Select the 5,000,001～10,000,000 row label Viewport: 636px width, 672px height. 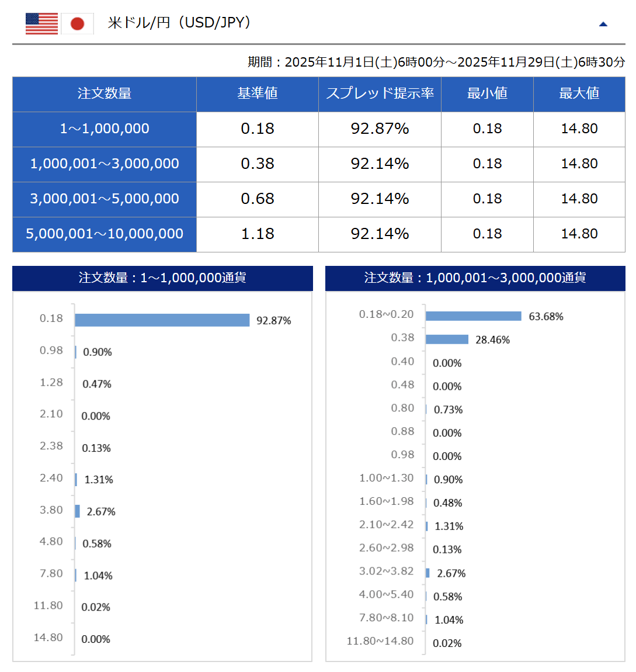(105, 234)
